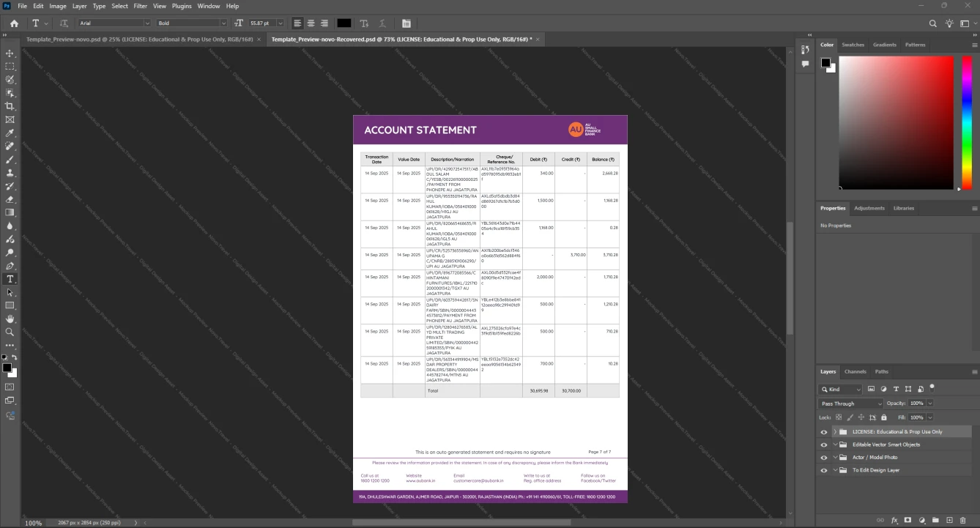Image resolution: width=980 pixels, height=528 pixels.
Task: Open the Pass Through blend mode dropdown
Action: pos(851,404)
